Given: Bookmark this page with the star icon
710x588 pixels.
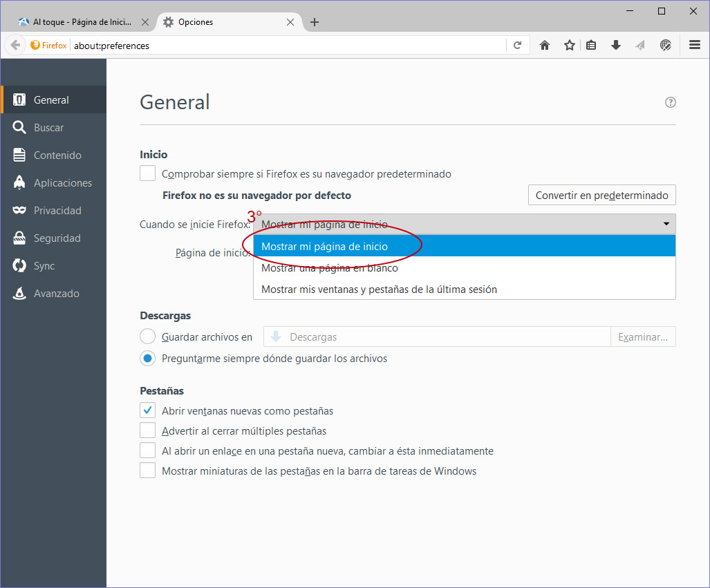Looking at the screenshot, I should point(569,46).
